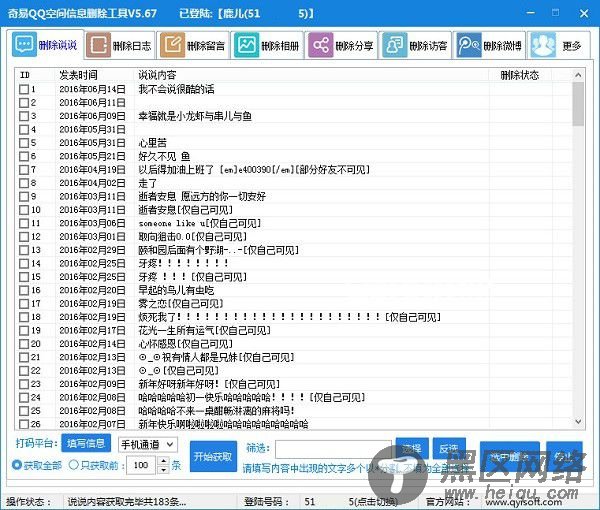This screenshot has height=510, width=600.
Task: Tick checkbox of row 3 幸福就是小龙虾
Action: 24,116
